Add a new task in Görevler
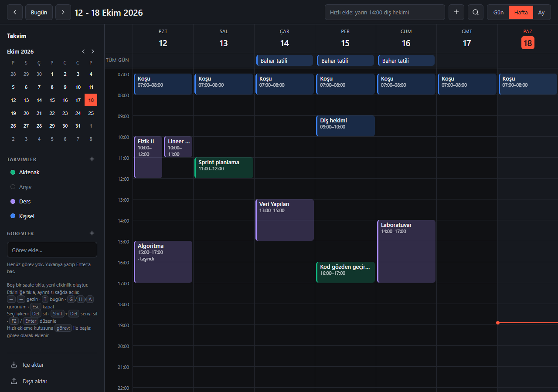 pyautogui.click(x=92, y=233)
